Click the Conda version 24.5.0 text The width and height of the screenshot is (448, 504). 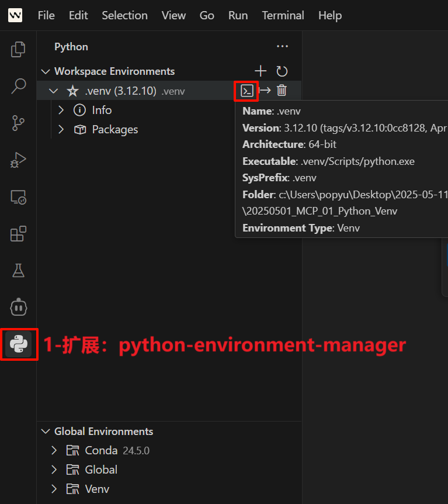click(x=136, y=451)
